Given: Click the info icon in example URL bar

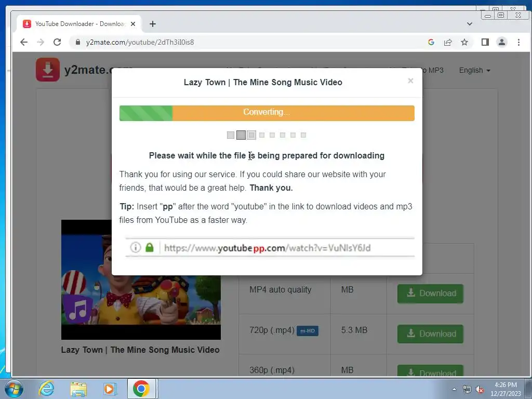Looking at the screenshot, I should (136, 247).
